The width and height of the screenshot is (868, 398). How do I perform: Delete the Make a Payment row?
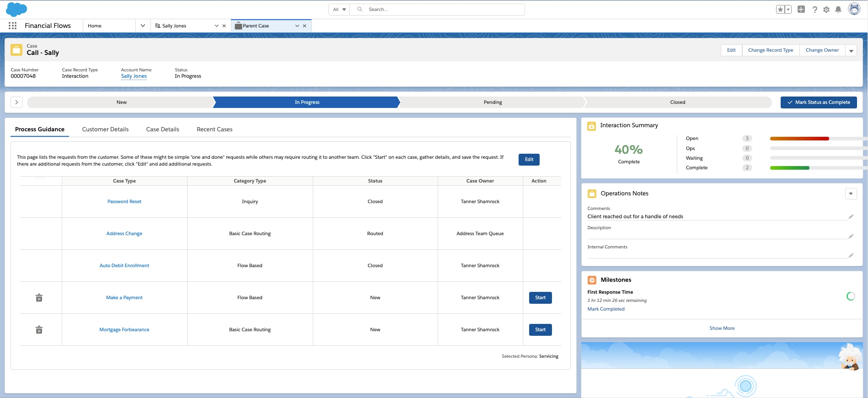(39, 298)
